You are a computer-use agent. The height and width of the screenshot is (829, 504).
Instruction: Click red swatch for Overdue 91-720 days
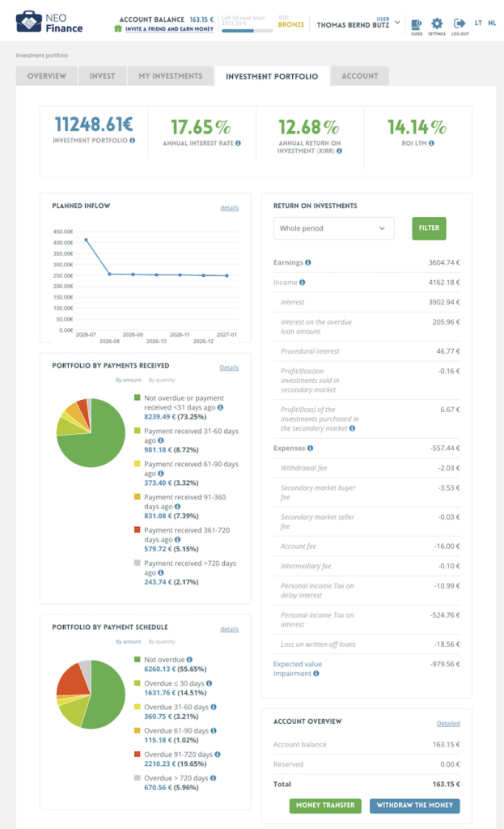138,755
